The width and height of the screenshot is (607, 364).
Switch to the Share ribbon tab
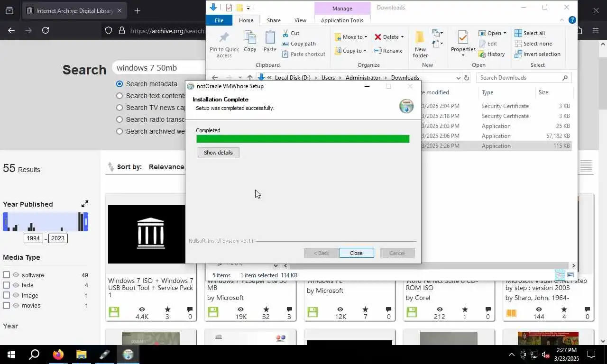coord(274,20)
